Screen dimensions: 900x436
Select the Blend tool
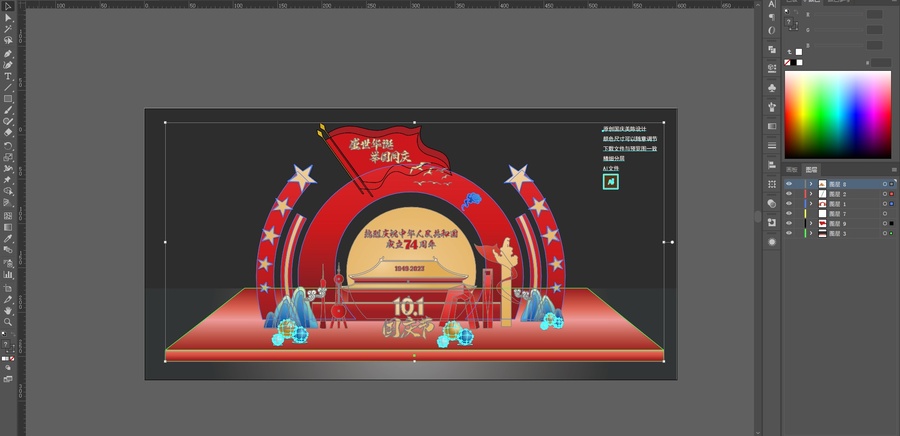(8, 250)
